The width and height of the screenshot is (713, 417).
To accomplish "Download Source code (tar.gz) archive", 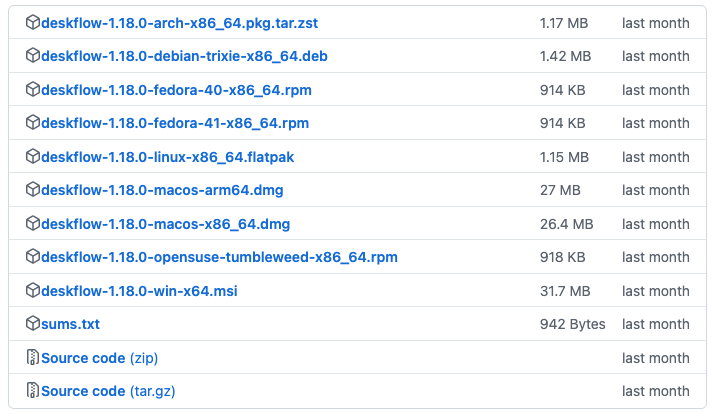I will coord(108,391).
